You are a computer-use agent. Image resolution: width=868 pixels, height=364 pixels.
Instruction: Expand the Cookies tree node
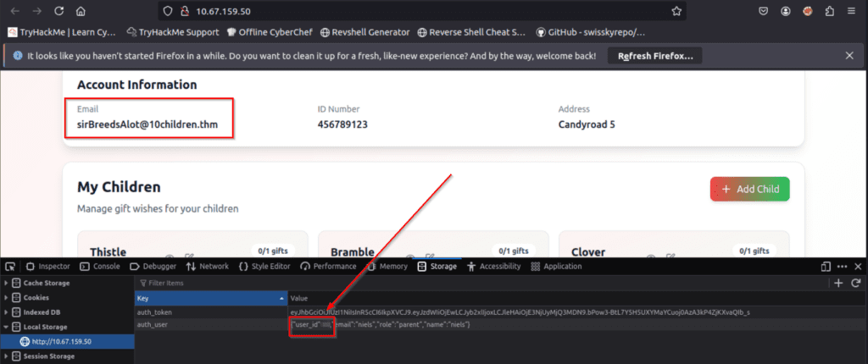(x=8, y=297)
